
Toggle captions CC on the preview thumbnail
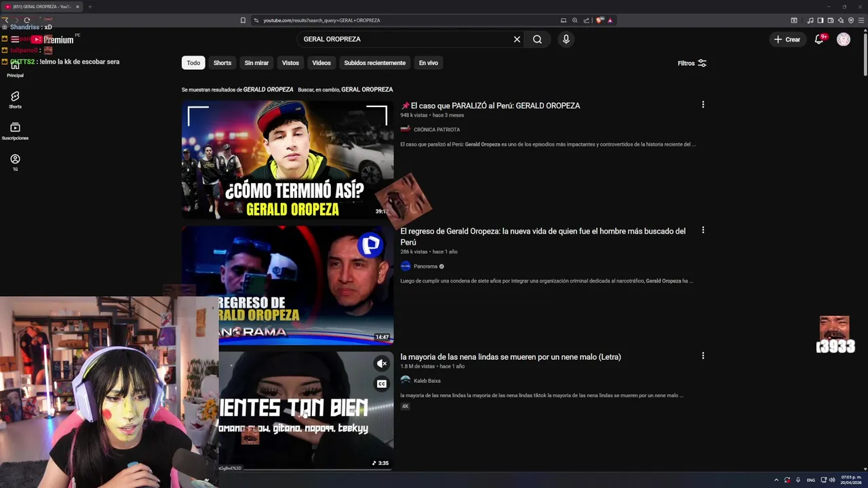[382, 384]
